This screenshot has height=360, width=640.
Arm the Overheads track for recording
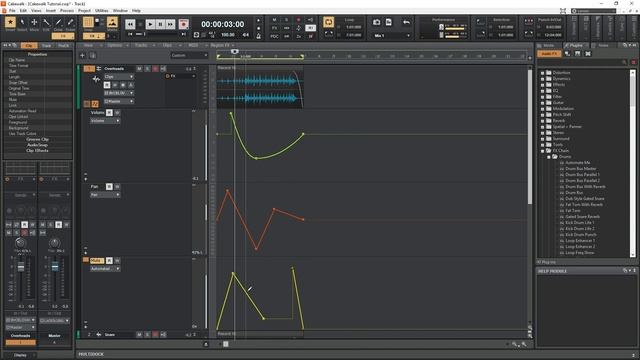pos(155,69)
